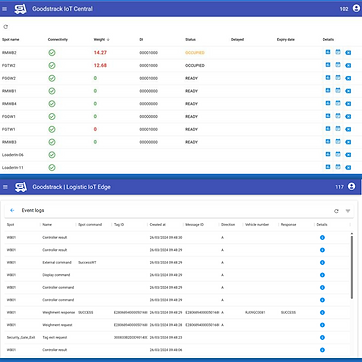Click the connectivity check icon for RMWB2

pyautogui.click(x=52, y=53)
